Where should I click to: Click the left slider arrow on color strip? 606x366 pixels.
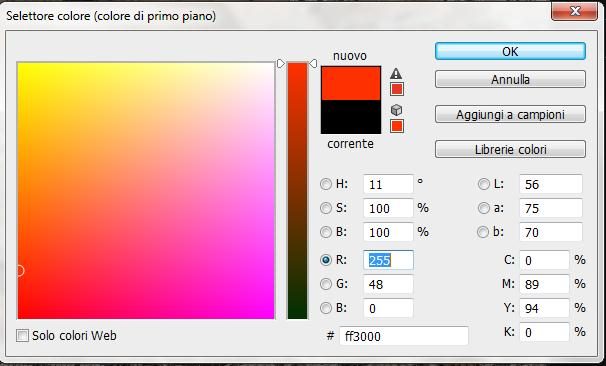point(281,63)
